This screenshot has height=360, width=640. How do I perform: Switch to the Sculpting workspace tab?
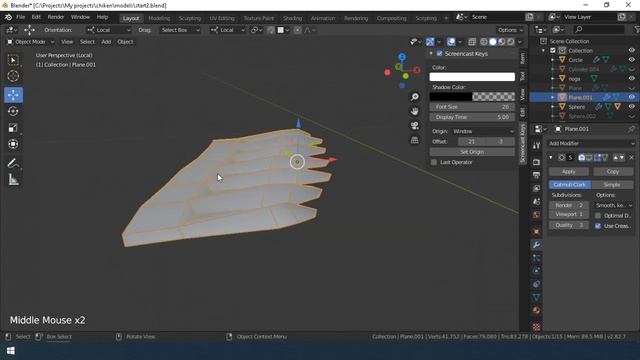(x=190, y=18)
